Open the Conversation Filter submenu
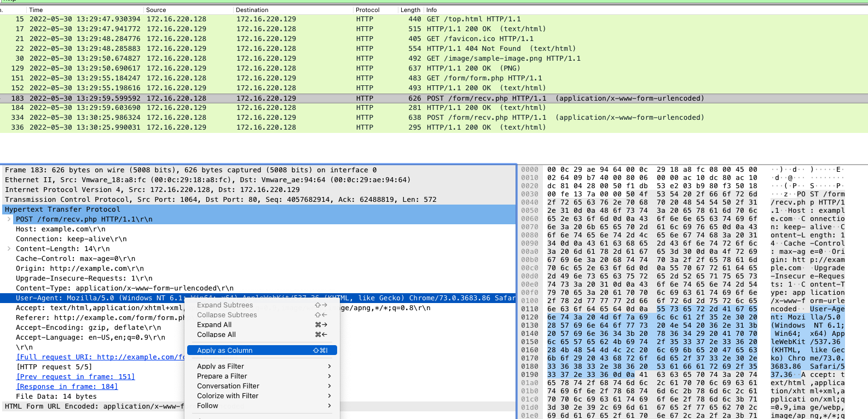The height and width of the screenshot is (419, 868). click(x=228, y=386)
